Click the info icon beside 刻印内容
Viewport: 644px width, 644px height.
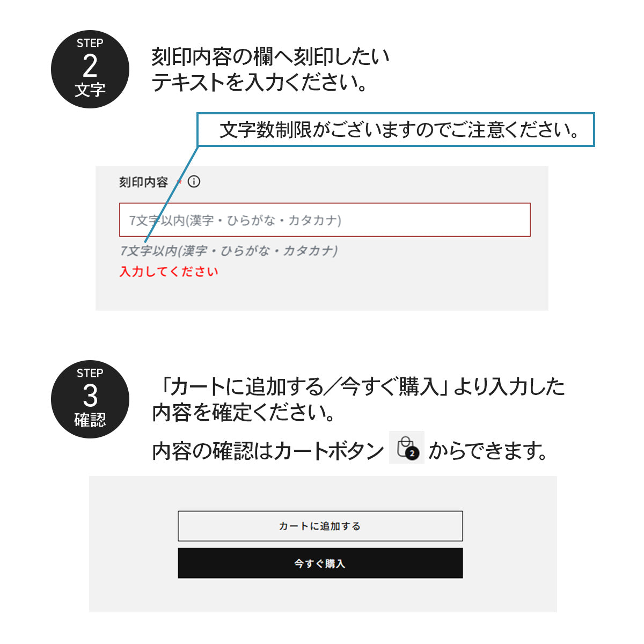click(x=194, y=181)
